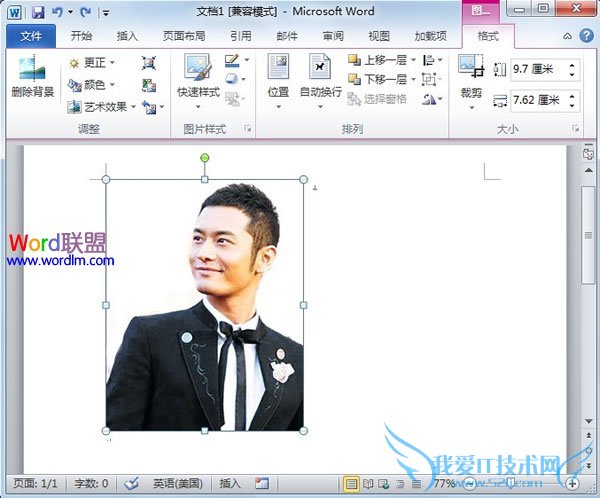This screenshot has width=600, height=498.
Task: Click the Wrap Text (自动换行) icon
Action: pos(320,76)
